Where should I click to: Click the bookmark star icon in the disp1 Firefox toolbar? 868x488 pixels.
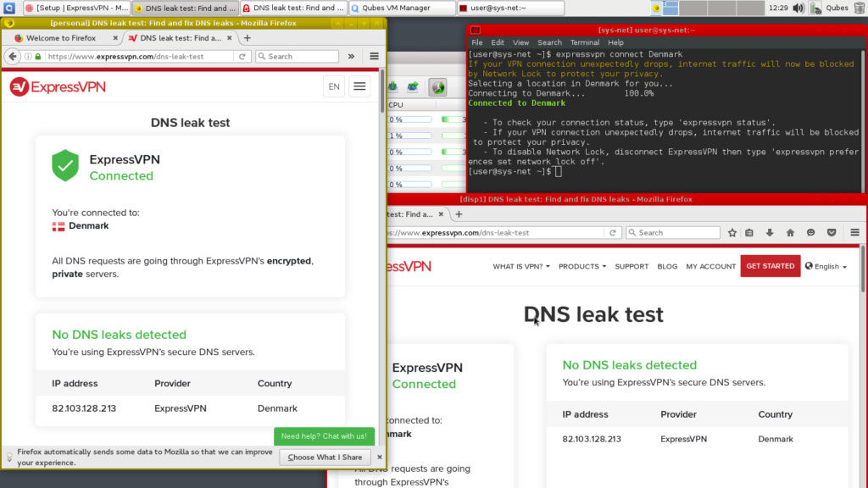[732, 233]
